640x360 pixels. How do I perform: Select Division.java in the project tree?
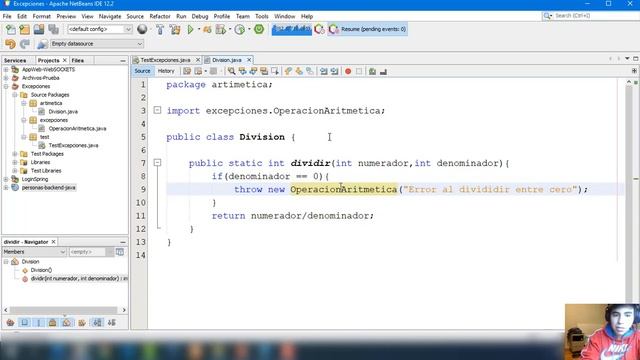pyautogui.click(x=63, y=112)
